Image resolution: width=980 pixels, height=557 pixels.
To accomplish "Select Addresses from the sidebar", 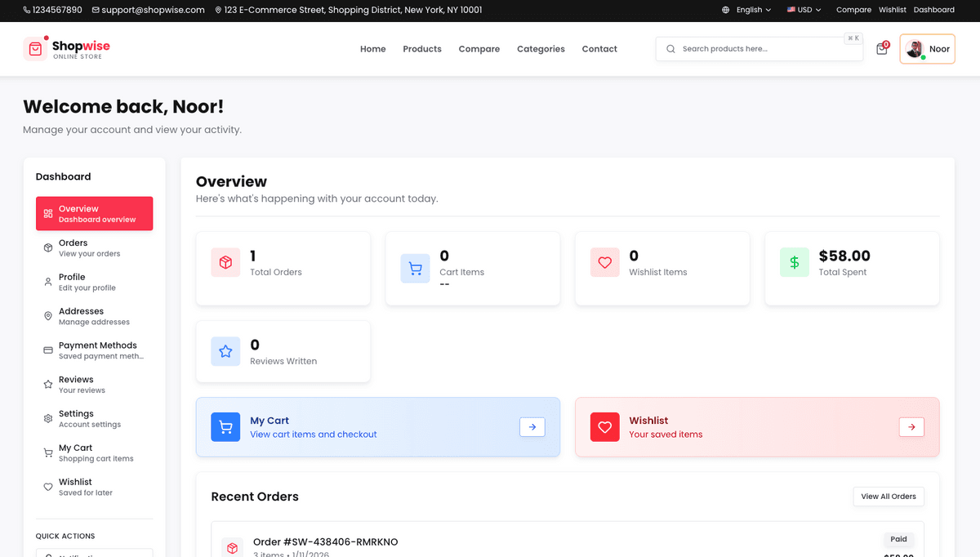I will click(94, 316).
